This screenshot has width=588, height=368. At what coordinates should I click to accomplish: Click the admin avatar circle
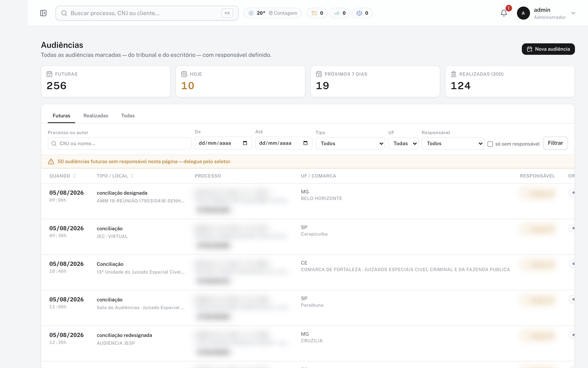coord(523,13)
